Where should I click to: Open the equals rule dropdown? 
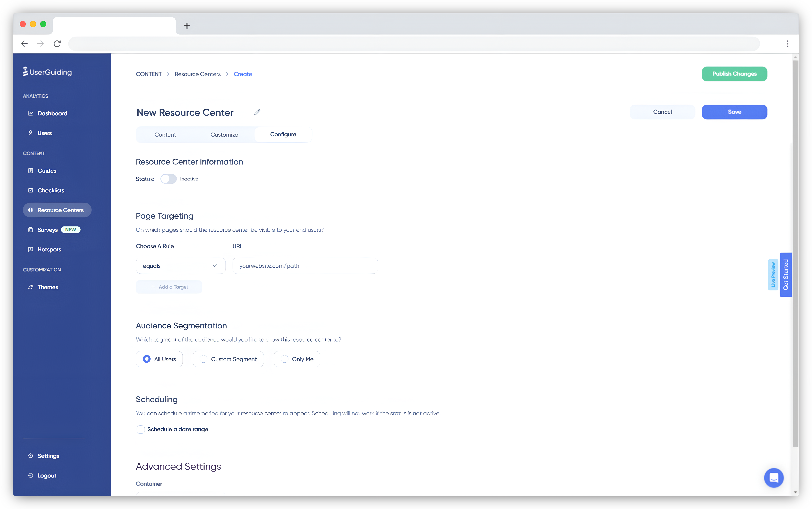(x=181, y=266)
